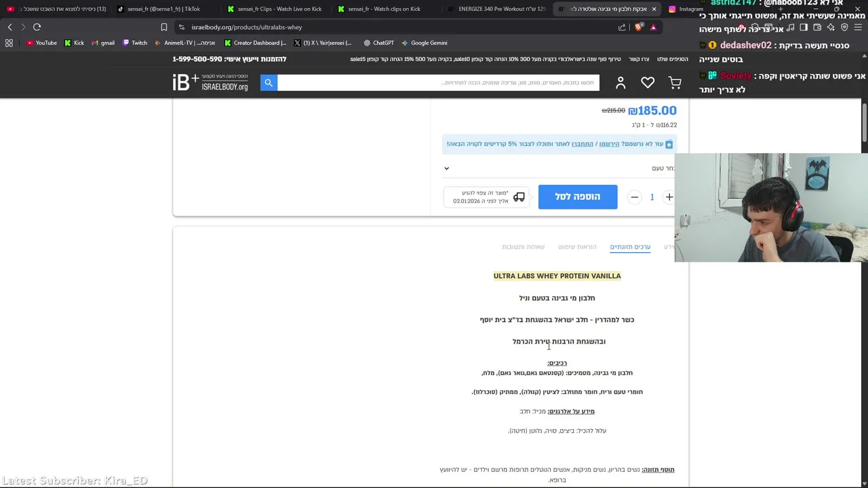Screen dimensions: 868x488
Task: Open X Yair sensei bookmark
Action: click(x=323, y=43)
